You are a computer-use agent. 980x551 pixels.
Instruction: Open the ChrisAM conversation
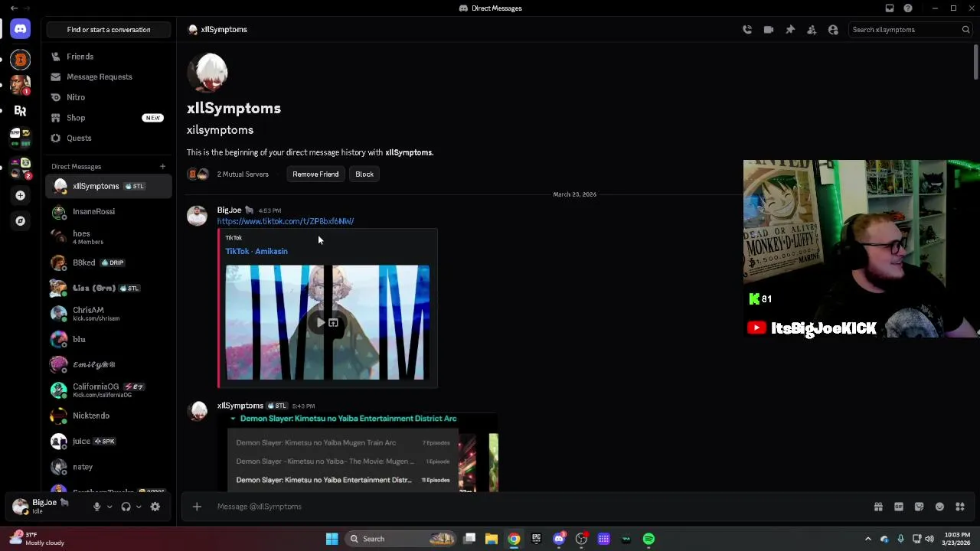coord(109,314)
